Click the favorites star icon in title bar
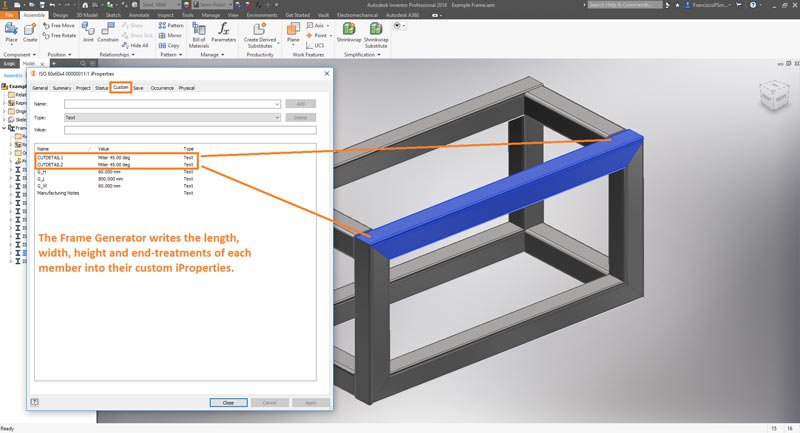Image resolution: width=800 pixels, height=433 pixels. 677,5
